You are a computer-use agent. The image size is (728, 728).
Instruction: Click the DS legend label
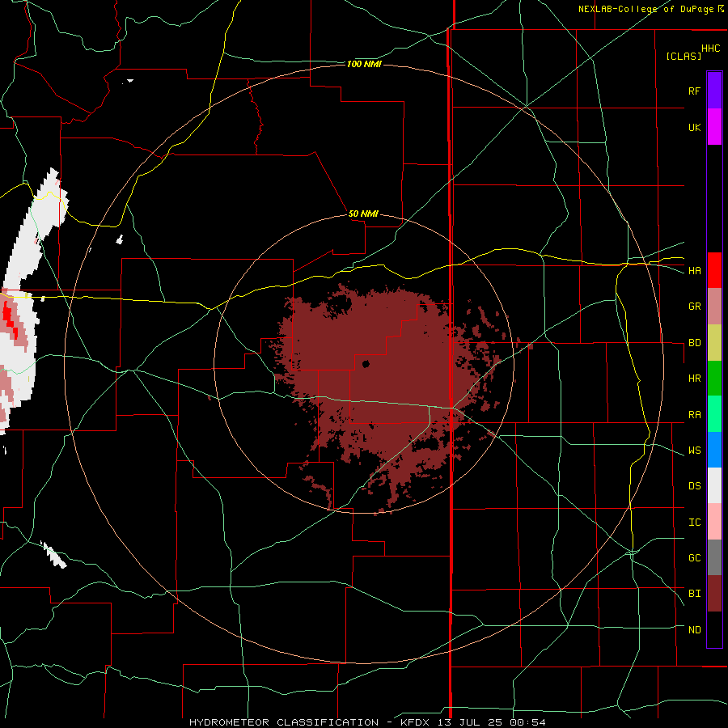click(694, 486)
